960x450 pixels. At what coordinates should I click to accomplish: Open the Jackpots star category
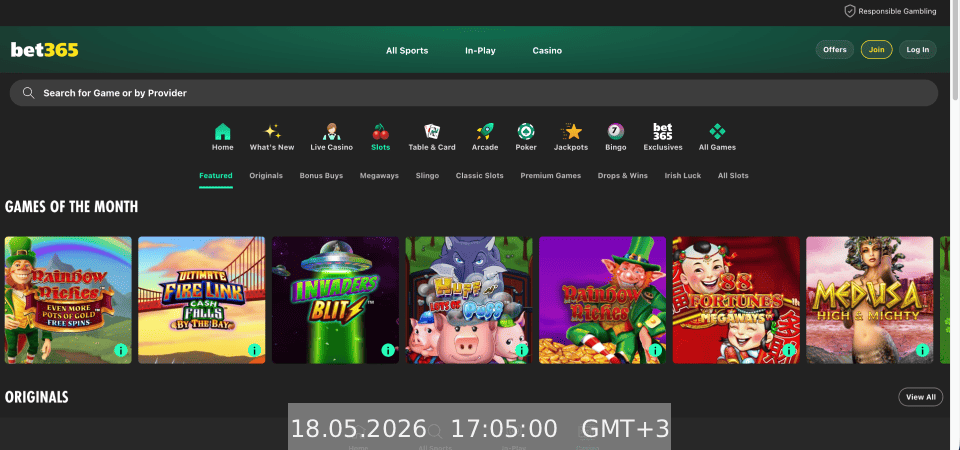click(x=571, y=137)
